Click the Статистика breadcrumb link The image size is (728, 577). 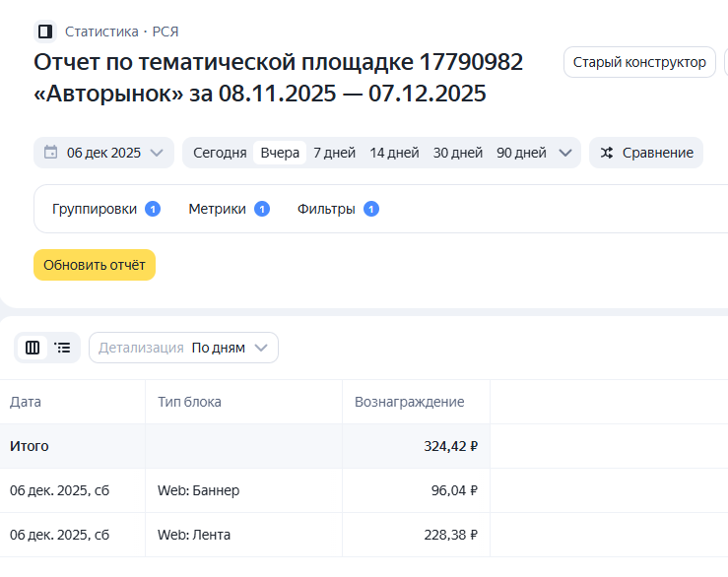(101, 32)
